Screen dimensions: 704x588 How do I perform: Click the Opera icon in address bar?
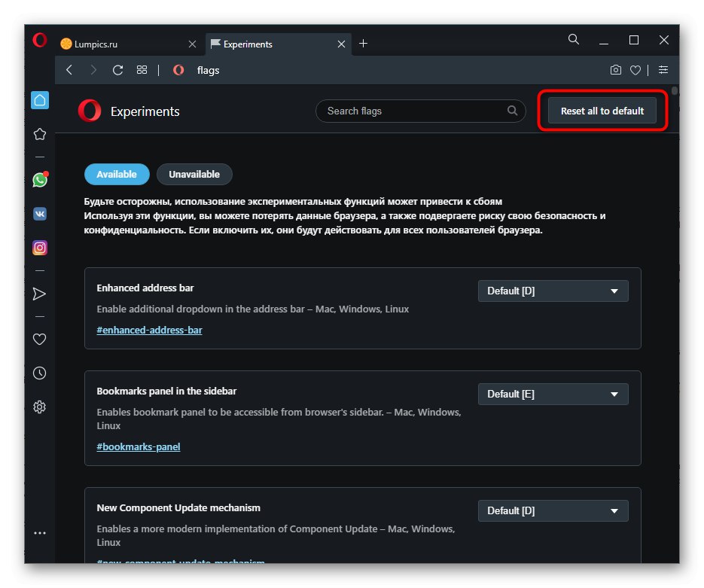[178, 70]
